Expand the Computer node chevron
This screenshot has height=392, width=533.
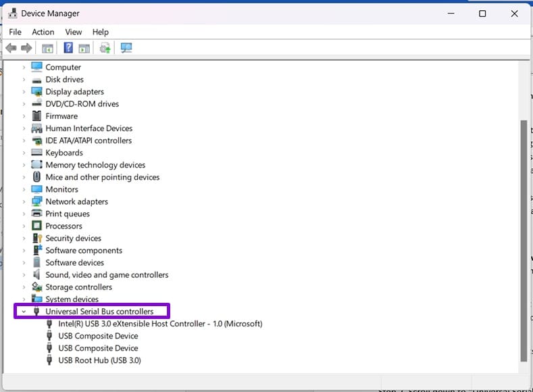pyautogui.click(x=24, y=68)
